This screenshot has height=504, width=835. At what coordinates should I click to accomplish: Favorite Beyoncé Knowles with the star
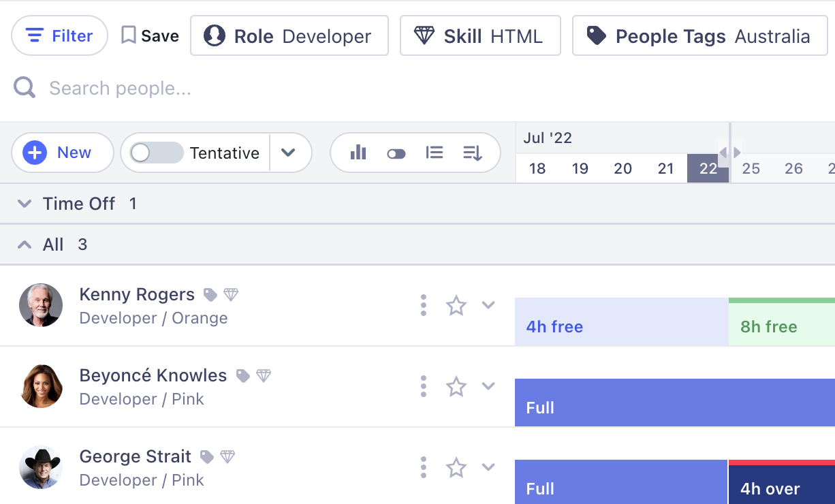(x=456, y=387)
